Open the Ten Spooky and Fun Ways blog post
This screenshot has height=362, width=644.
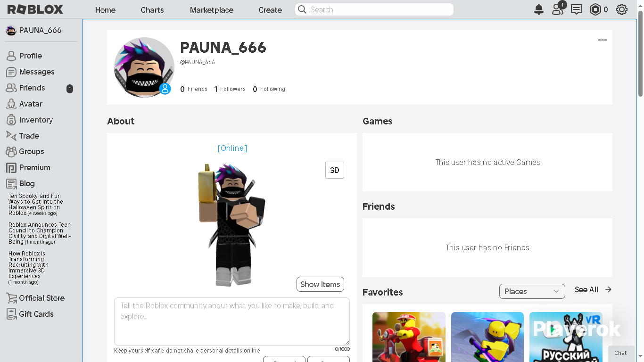[x=36, y=205]
